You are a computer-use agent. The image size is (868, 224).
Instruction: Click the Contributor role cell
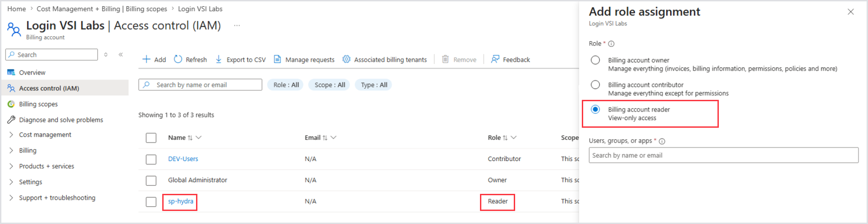pos(504,159)
